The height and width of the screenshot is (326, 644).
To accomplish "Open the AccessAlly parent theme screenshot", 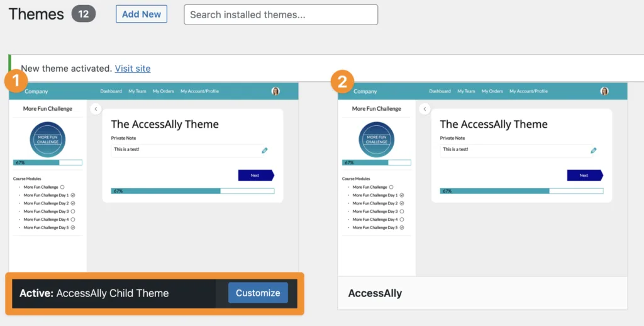I will [x=482, y=179].
